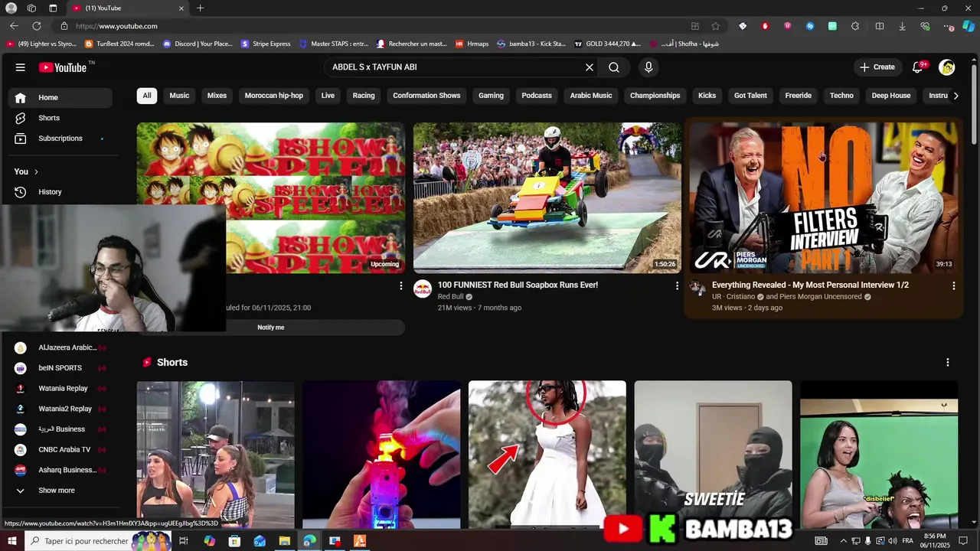Image resolution: width=980 pixels, height=551 pixels.
Task: Clear the search box with X icon
Action: tap(590, 67)
